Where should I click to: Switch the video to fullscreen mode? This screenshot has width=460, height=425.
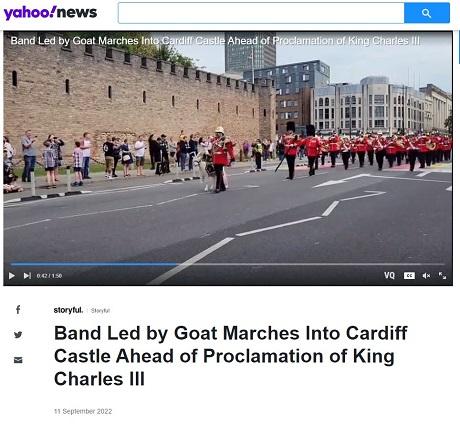(442, 275)
